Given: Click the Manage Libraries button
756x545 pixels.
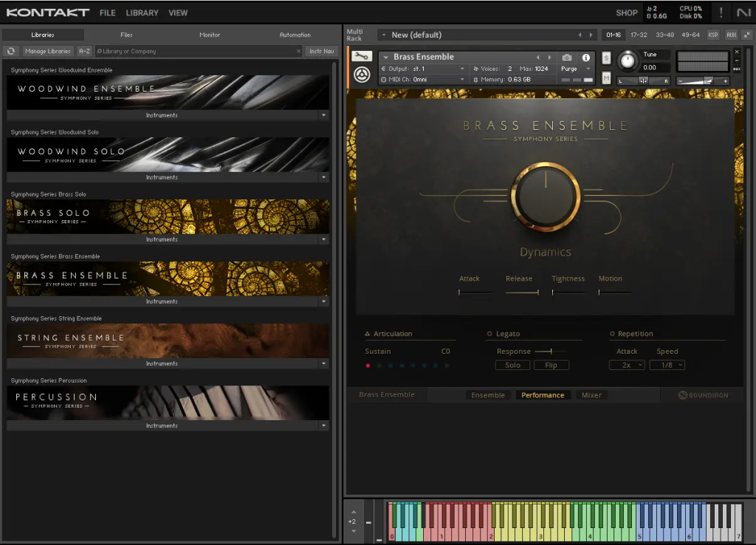Looking at the screenshot, I should tap(48, 51).
